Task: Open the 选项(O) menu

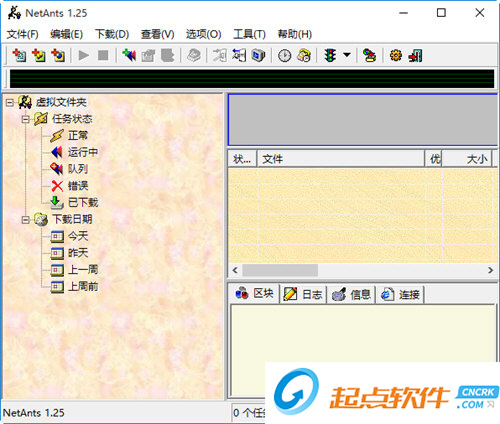Action: click(203, 34)
